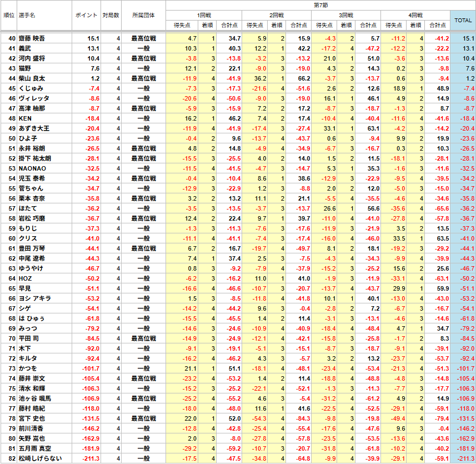This screenshot has height=464, width=476.
Task: Select player name KEN
Action: [25, 118]
